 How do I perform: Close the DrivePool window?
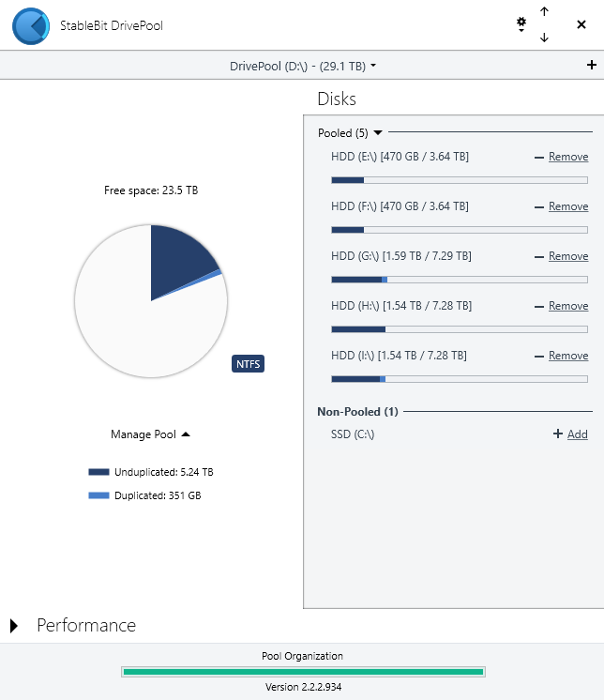point(581,24)
